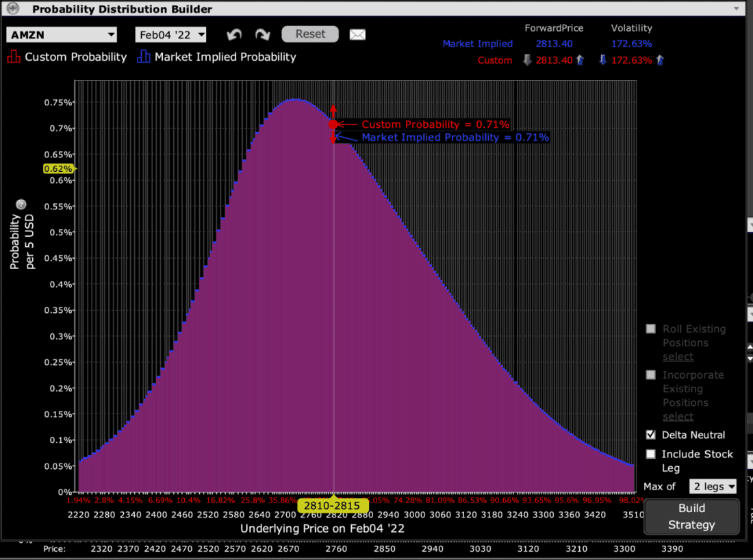753x560 pixels.
Task: Click the envelope email icon
Action: (357, 35)
